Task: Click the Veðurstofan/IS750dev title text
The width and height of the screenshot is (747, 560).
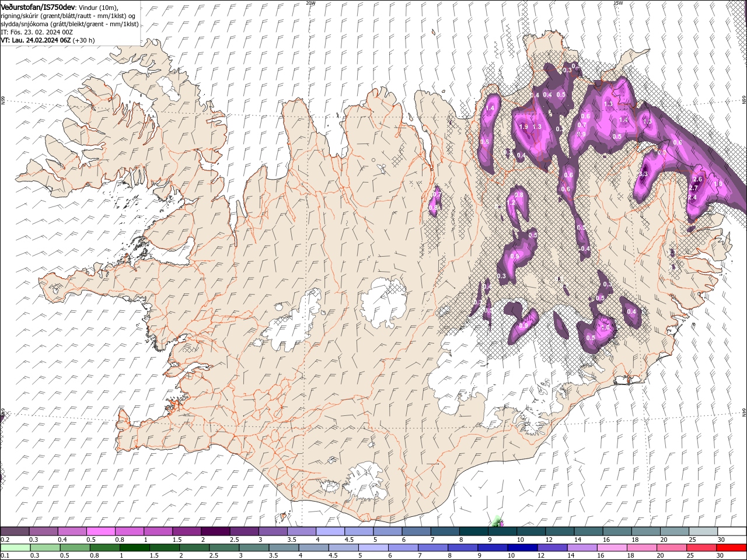Action: pyautogui.click(x=38, y=6)
